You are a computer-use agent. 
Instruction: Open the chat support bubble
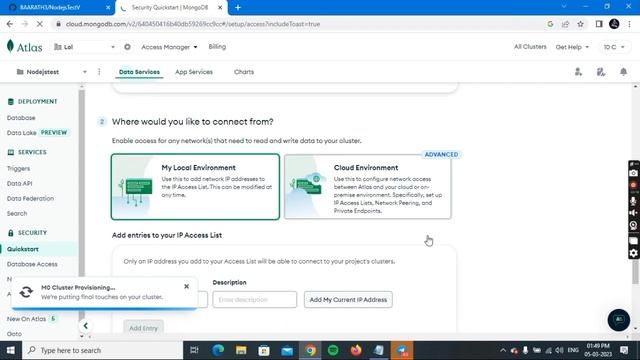[619, 320]
